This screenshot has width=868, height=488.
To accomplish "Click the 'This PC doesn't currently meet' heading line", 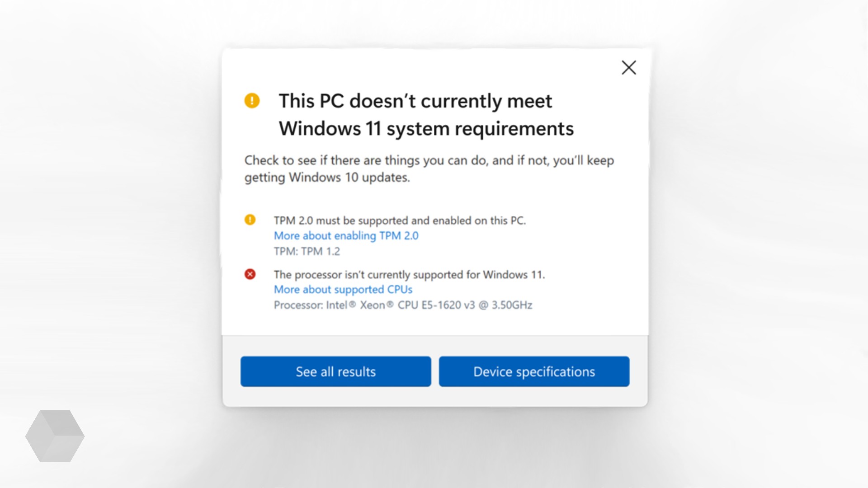I will [415, 101].
